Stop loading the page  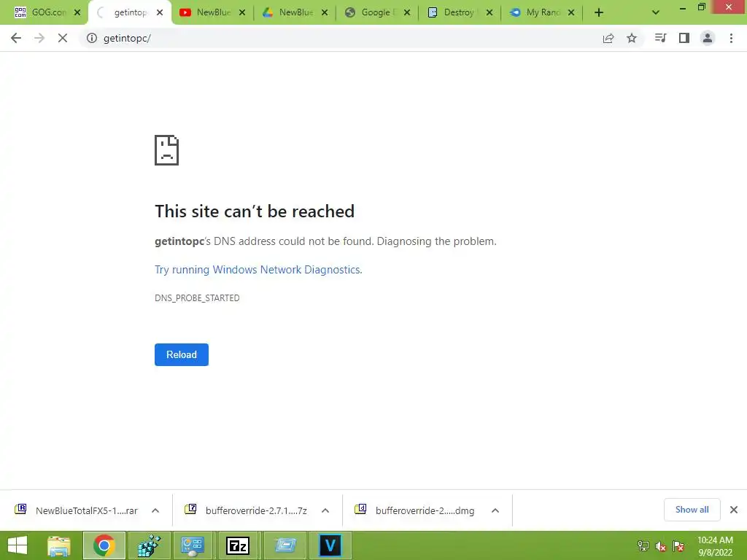(x=63, y=38)
